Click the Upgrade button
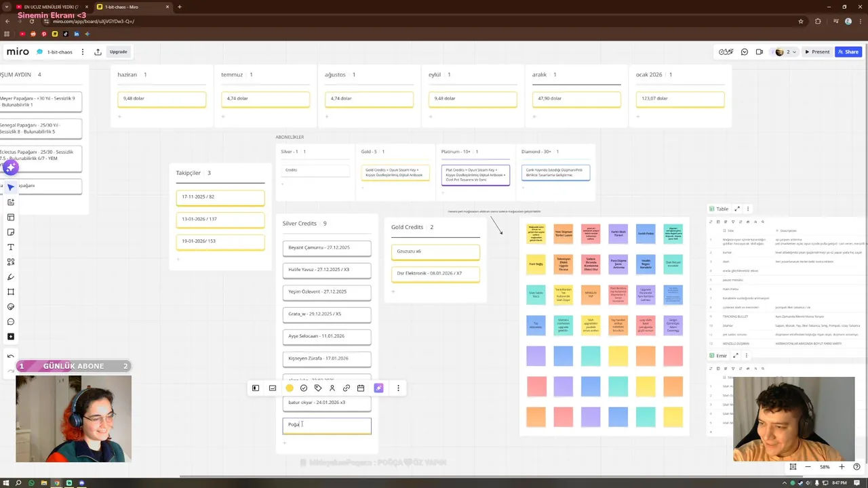Image resolution: width=868 pixels, height=488 pixels. pyautogui.click(x=119, y=52)
